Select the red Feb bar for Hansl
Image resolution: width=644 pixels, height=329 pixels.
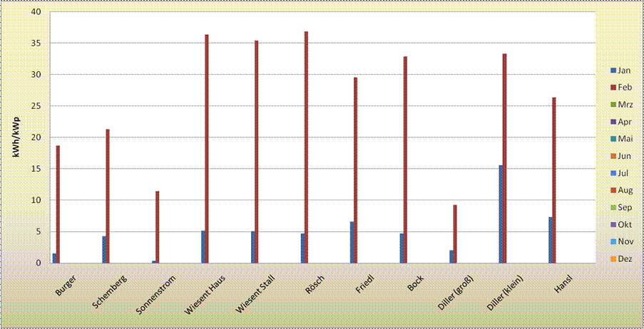click(x=554, y=180)
